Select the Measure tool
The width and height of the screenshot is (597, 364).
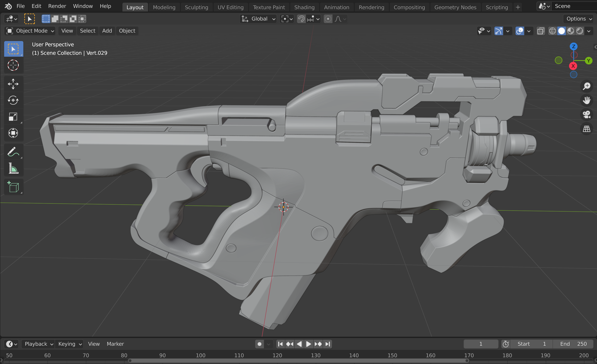coord(13,168)
